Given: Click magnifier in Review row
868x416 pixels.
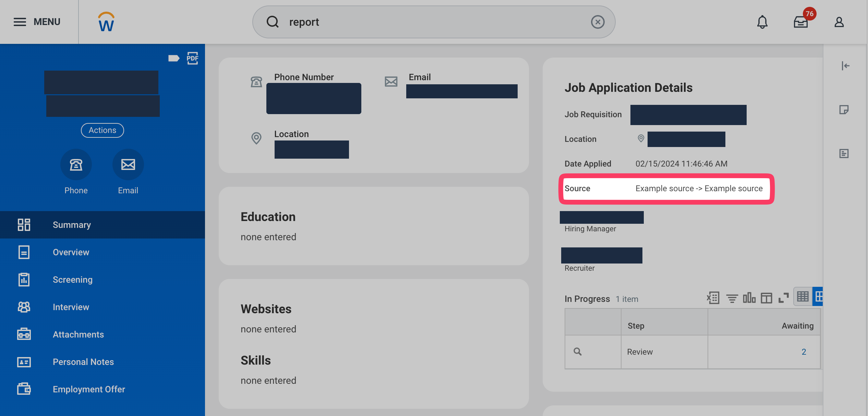Looking at the screenshot, I should point(578,352).
